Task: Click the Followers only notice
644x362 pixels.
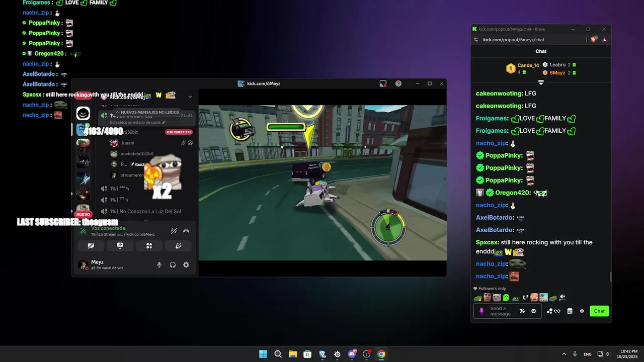Action: [490, 289]
